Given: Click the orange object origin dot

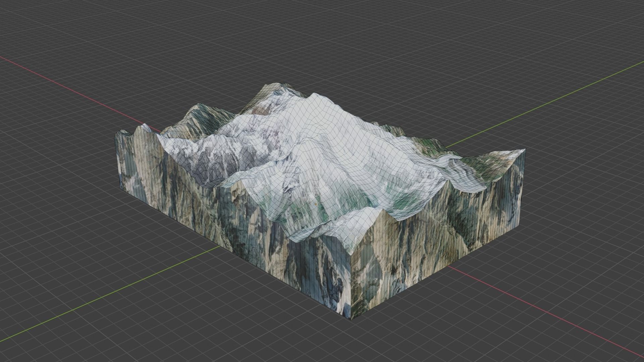Looking at the screenshot, I should (316, 204).
